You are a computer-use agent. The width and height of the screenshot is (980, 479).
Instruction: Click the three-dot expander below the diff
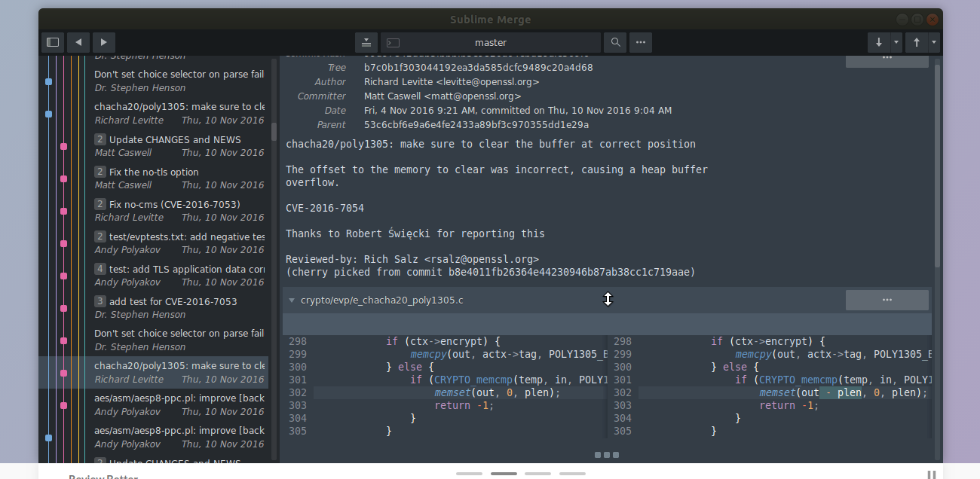(607, 455)
